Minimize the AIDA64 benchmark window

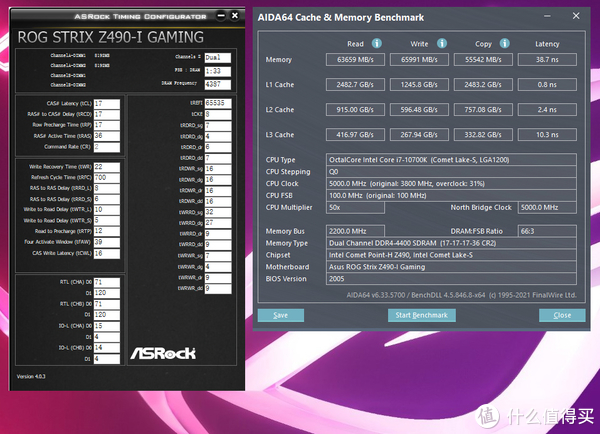(x=547, y=16)
